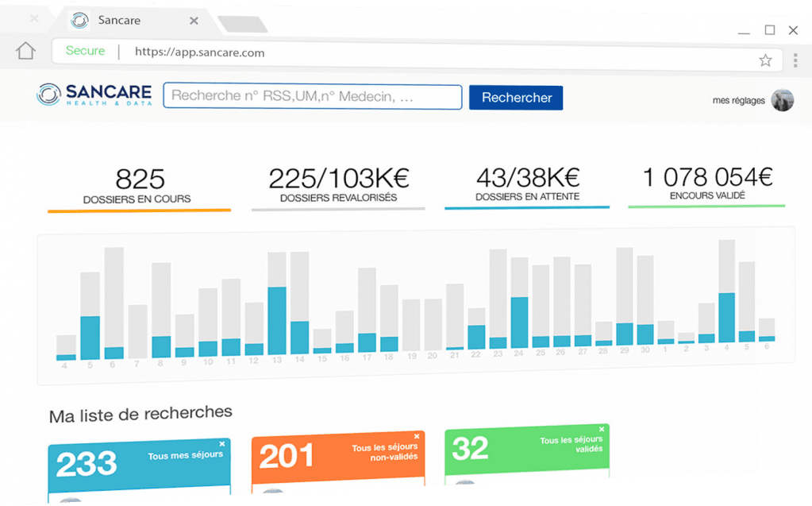
Task: Click the chart bar for day 13
Action: (x=277, y=319)
